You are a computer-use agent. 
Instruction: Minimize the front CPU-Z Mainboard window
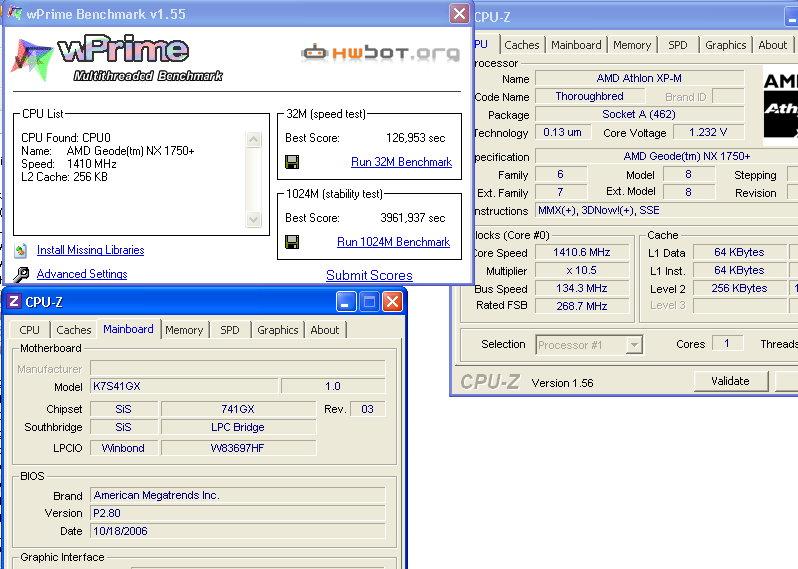pyautogui.click(x=346, y=302)
